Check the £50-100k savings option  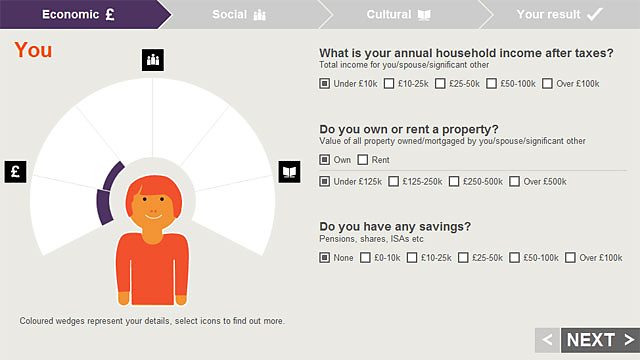click(x=514, y=258)
